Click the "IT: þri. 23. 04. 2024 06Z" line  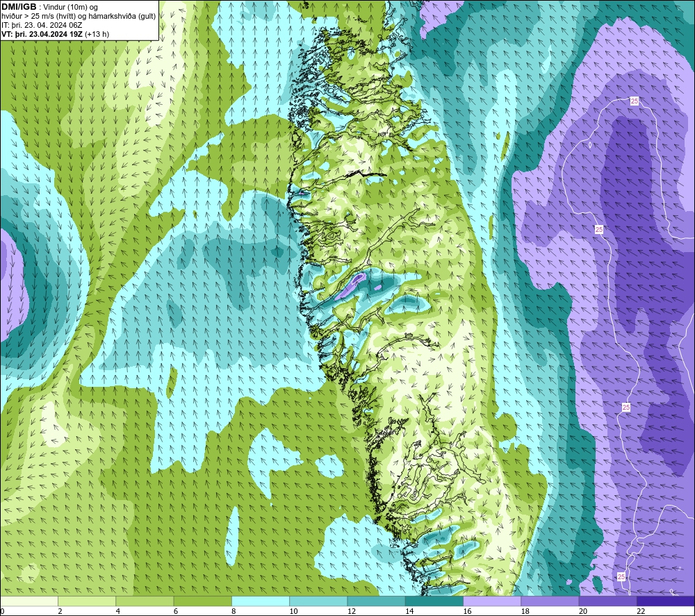click(42, 25)
